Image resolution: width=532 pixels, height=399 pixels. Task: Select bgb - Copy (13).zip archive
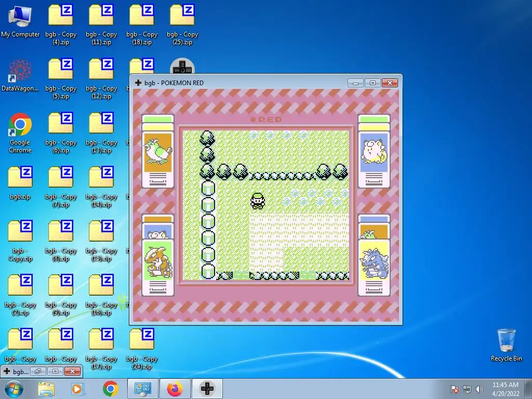tap(101, 133)
